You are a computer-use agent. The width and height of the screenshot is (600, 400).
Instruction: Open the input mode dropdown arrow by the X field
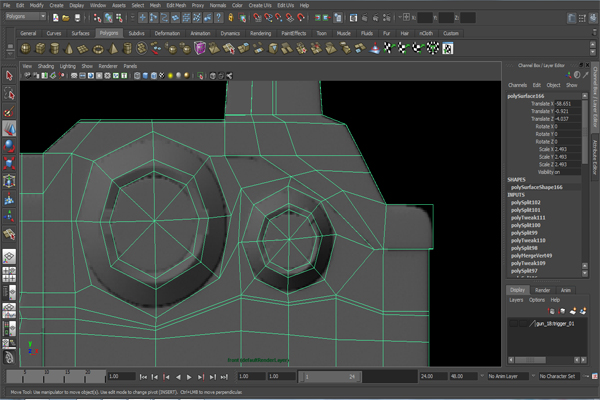pyautogui.click(x=400, y=17)
